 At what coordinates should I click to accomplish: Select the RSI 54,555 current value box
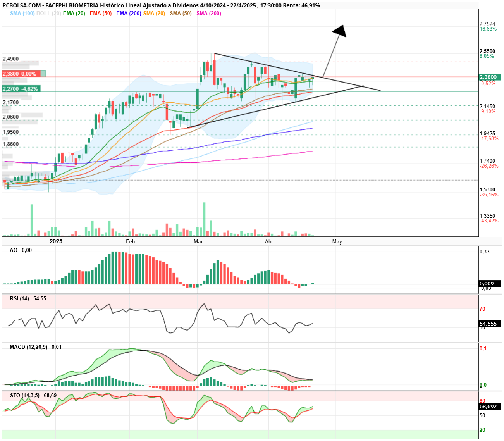(x=490, y=324)
